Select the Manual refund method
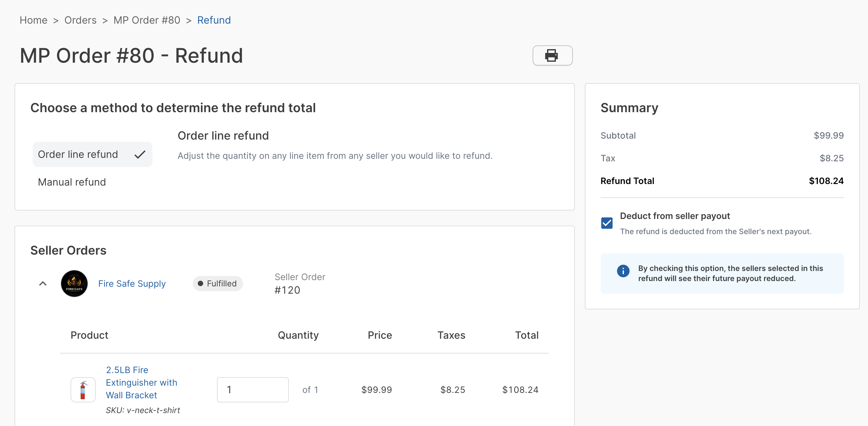 click(x=72, y=182)
